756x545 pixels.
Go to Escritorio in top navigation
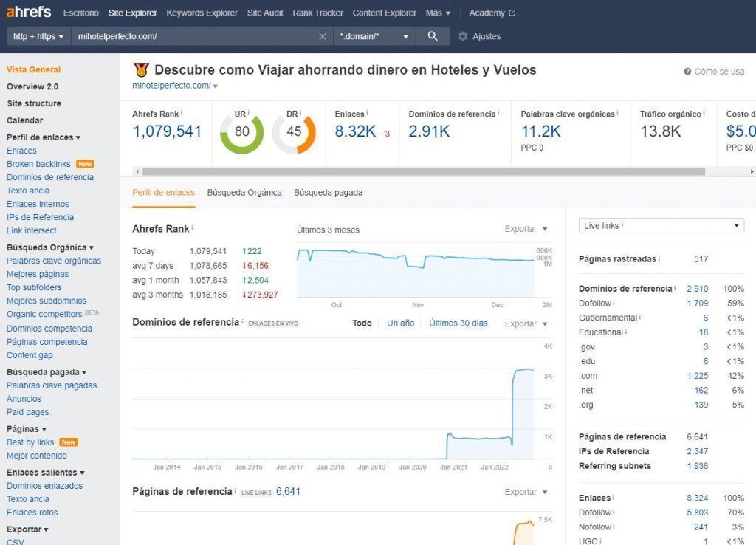tap(81, 13)
